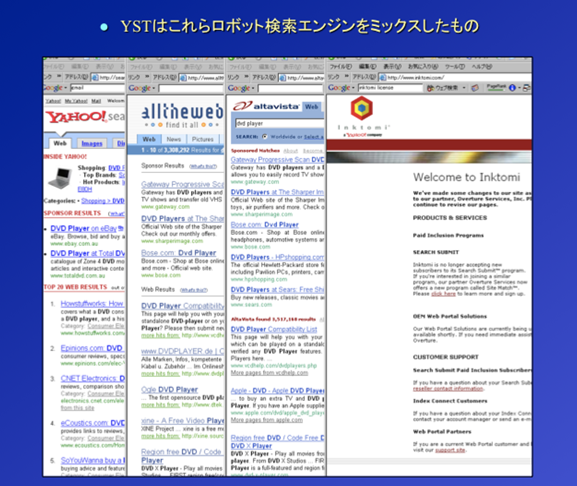Open Ogle DVD Player link
This screenshot has height=486, width=577.
click(x=170, y=389)
